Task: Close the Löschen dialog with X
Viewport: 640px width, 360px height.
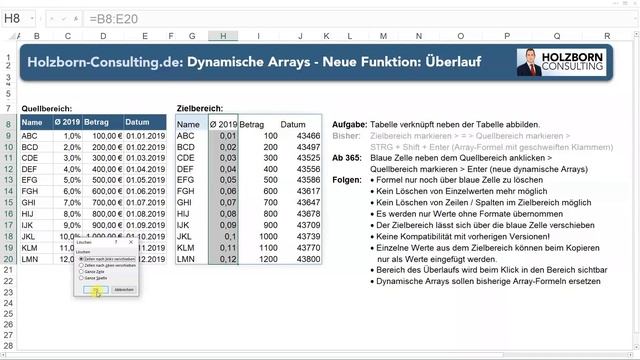Action: click(x=131, y=242)
